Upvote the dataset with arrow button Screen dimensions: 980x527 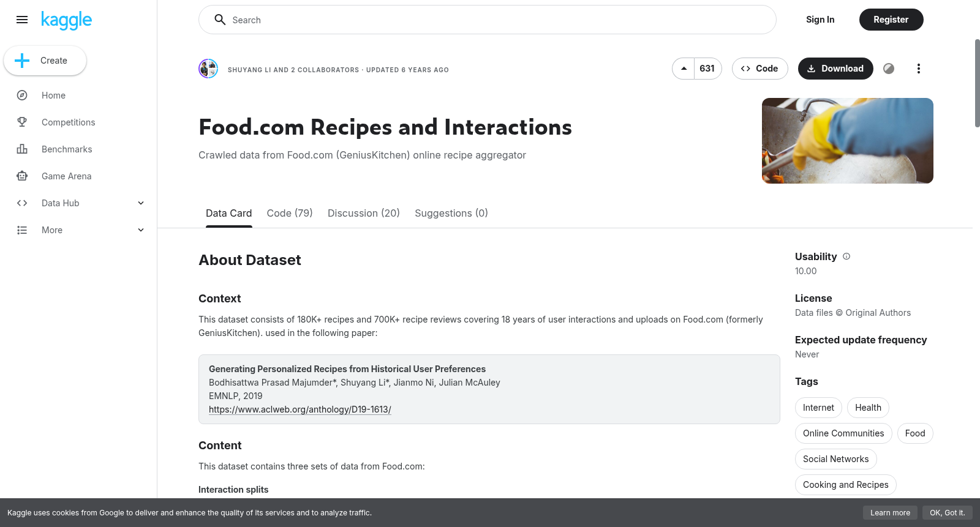pyautogui.click(x=684, y=69)
